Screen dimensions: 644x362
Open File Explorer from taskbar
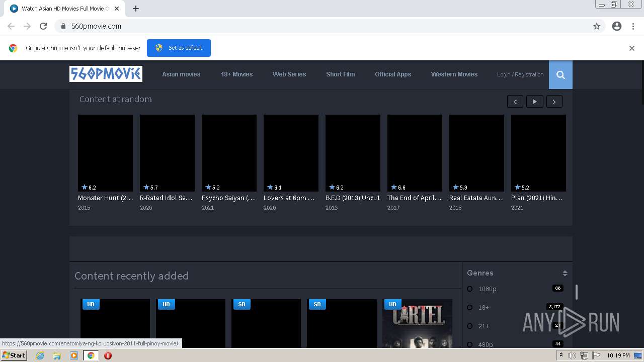(x=57, y=355)
